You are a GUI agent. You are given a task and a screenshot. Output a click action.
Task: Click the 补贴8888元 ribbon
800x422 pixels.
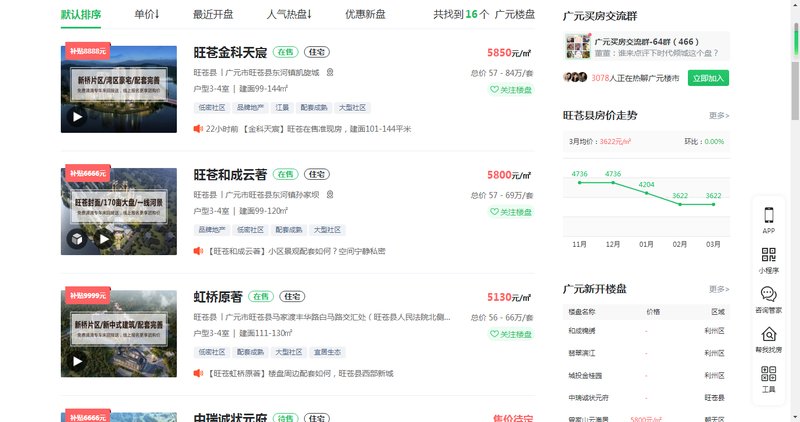(x=88, y=51)
